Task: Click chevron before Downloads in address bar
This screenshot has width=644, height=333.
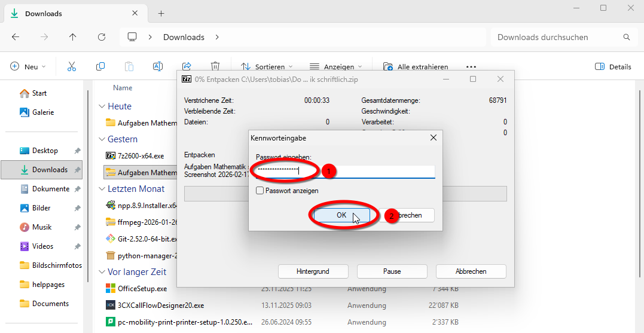Action: [150, 37]
